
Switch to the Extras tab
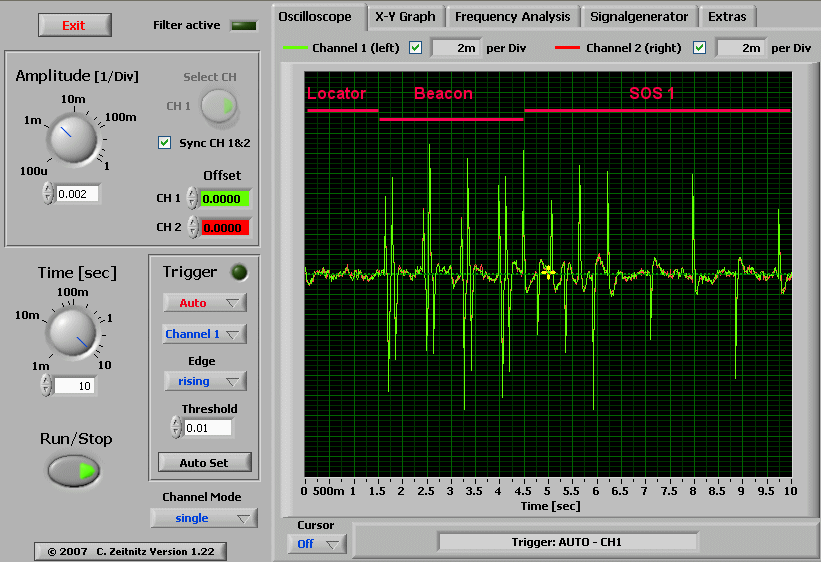pyautogui.click(x=727, y=17)
